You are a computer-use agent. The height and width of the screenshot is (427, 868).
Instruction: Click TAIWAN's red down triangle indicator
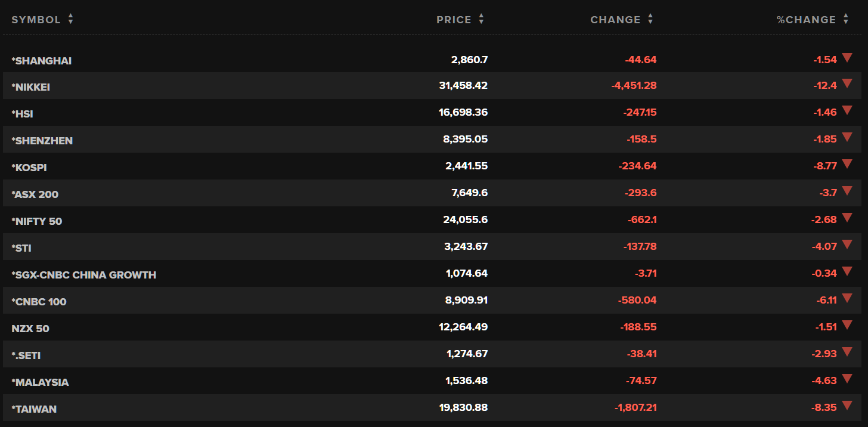[847, 406]
